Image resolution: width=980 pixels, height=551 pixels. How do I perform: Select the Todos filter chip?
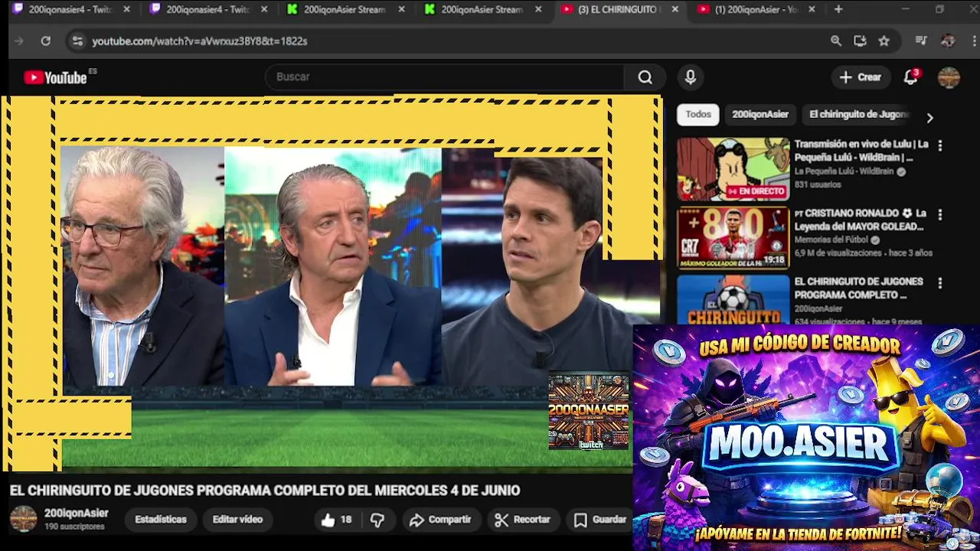[x=697, y=114]
